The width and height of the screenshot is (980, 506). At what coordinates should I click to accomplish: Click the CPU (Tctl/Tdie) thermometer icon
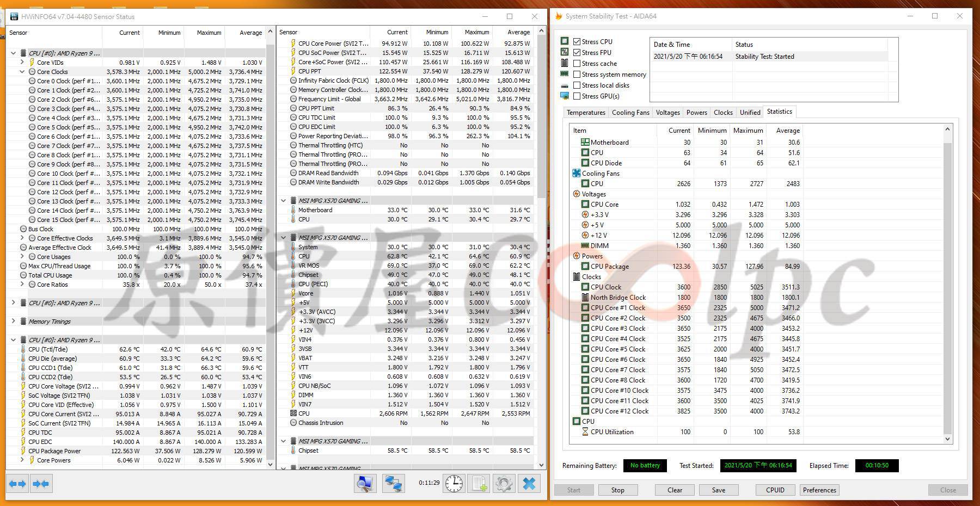23,349
